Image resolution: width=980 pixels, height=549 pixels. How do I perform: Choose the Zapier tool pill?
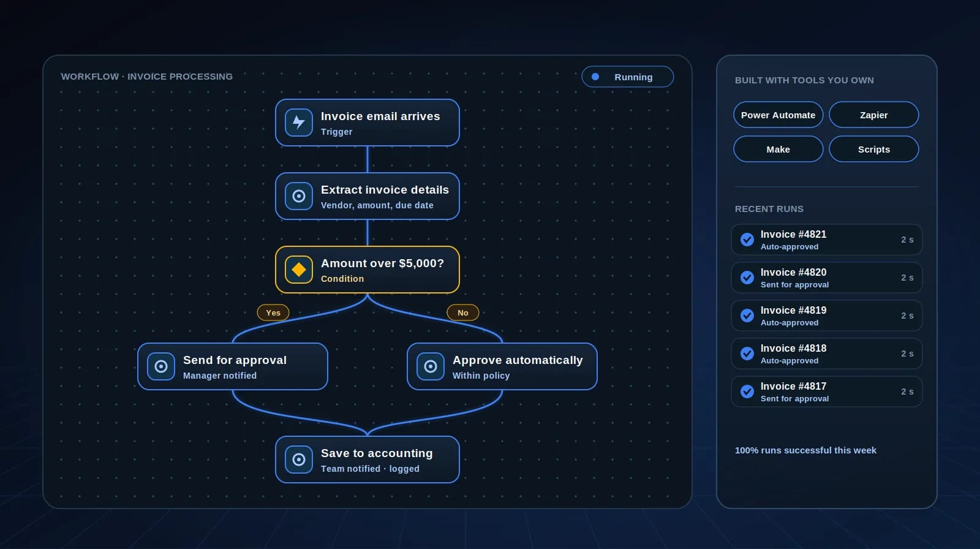(x=874, y=115)
